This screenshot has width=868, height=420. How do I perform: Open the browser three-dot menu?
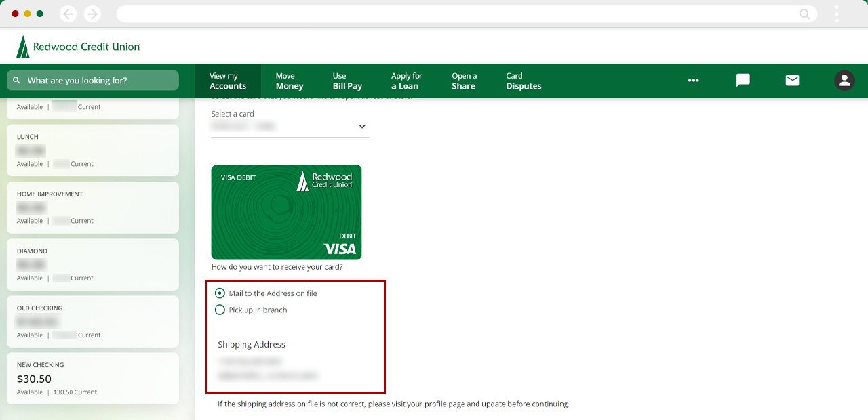pos(837,14)
